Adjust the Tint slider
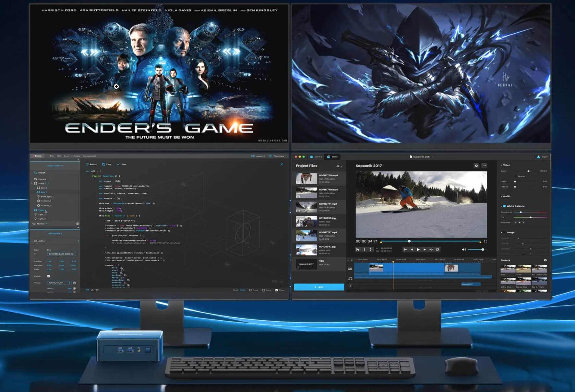This screenshot has width=575, height=392. (x=531, y=217)
